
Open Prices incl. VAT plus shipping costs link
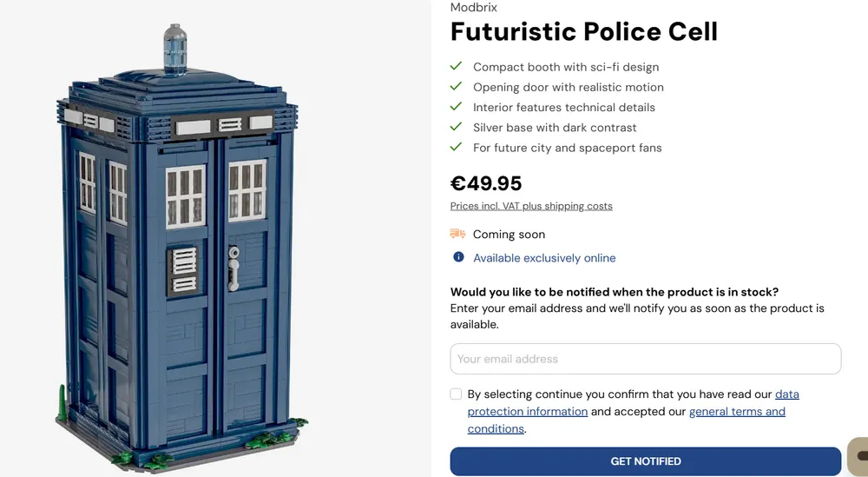pyautogui.click(x=531, y=206)
